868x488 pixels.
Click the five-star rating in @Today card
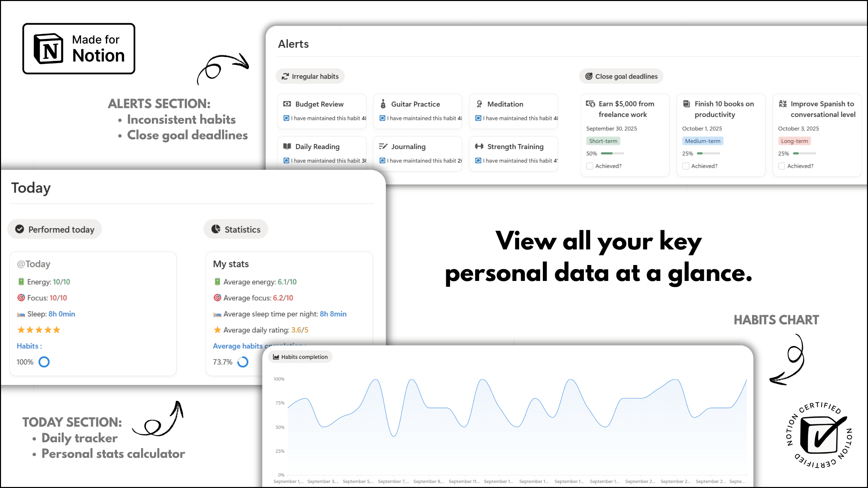[x=39, y=330]
